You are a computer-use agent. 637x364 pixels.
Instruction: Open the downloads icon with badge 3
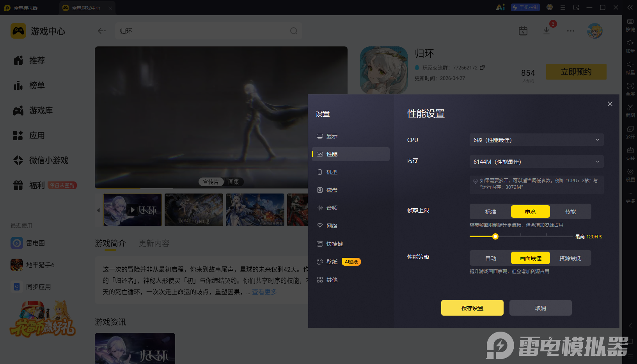coord(547,31)
